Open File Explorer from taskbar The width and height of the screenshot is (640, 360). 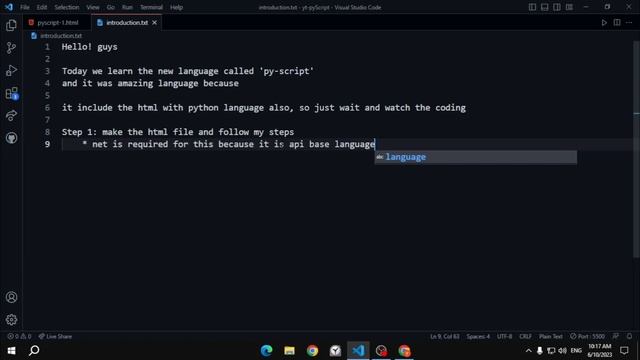289,351
